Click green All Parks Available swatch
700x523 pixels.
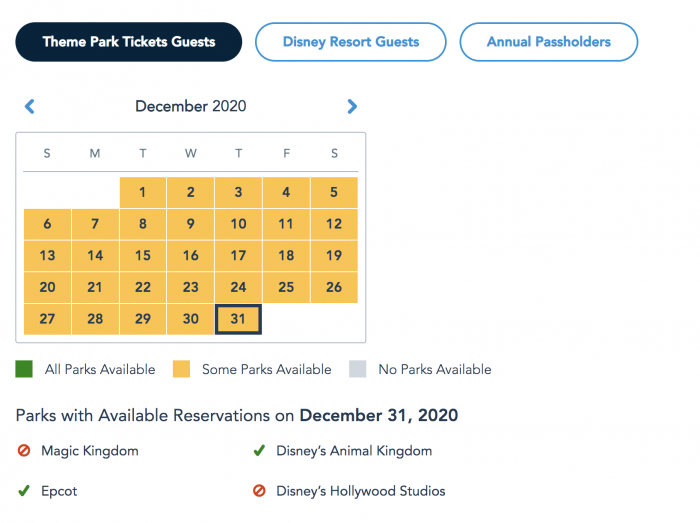click(x=25, y=369)
